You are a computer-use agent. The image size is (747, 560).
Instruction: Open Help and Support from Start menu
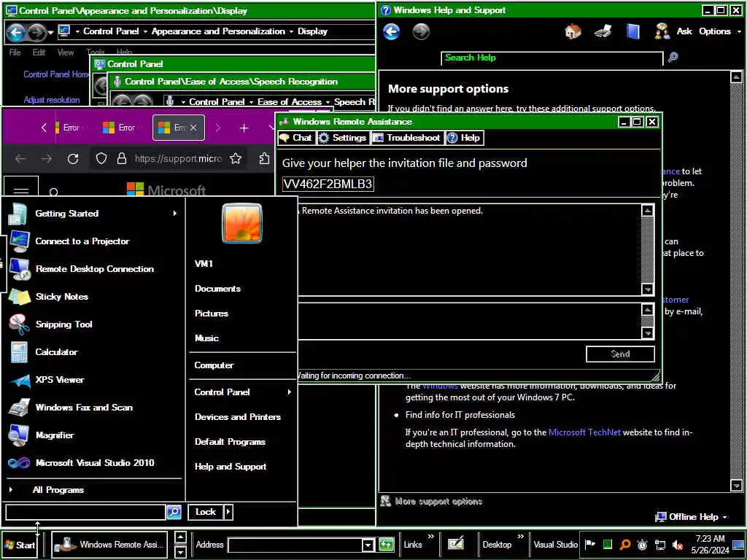click(231, 467)
